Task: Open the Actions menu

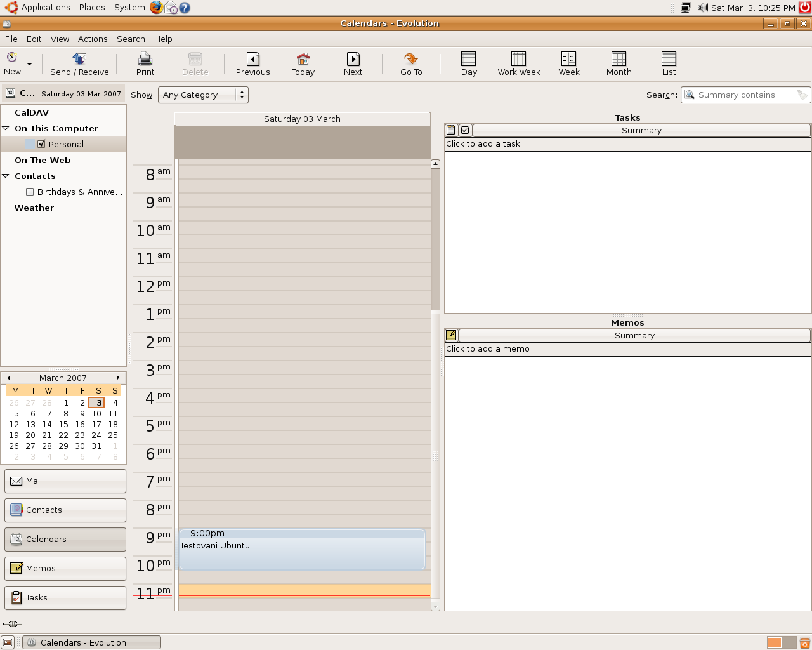Action: coord(93,39)
